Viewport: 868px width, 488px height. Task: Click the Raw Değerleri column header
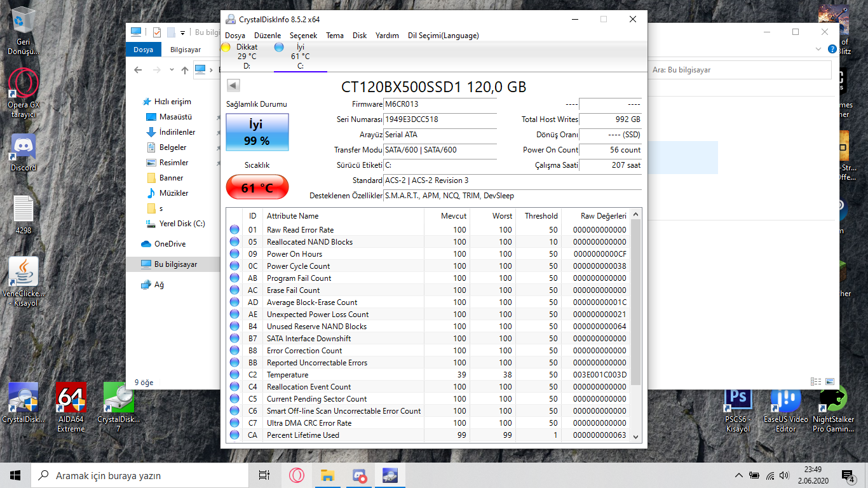point(596,216)
